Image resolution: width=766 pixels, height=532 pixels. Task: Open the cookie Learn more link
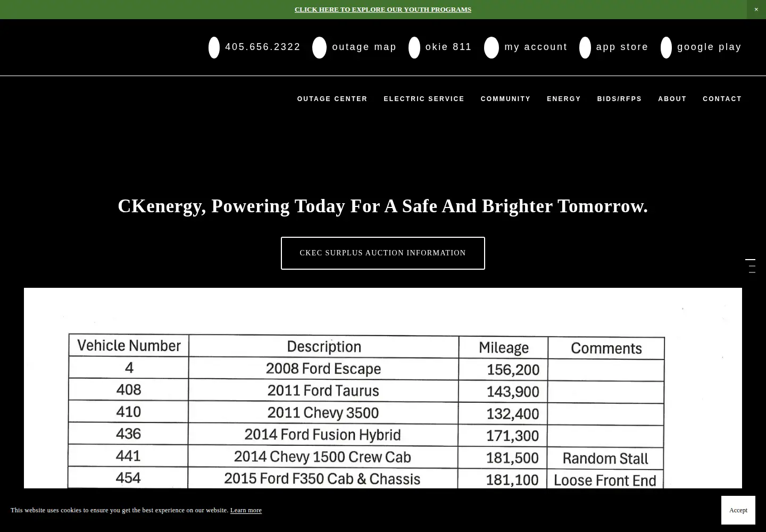246,510
